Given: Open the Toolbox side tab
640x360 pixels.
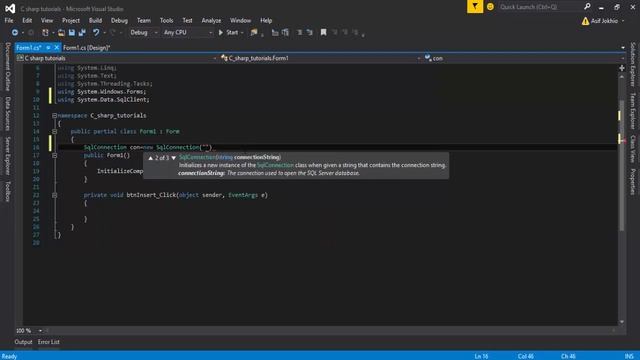Looking at the screenshot, I should (x=7, y=192).
